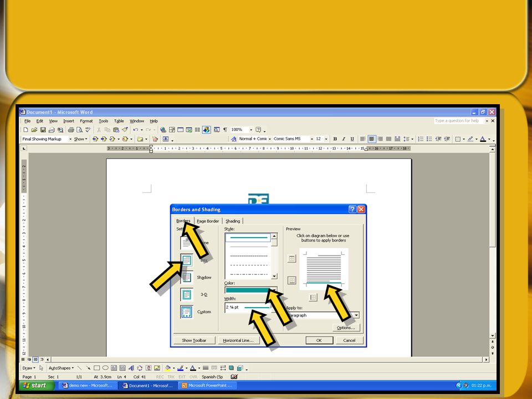Open the Apply to Paragraph dropdown

tap(356, 315)
